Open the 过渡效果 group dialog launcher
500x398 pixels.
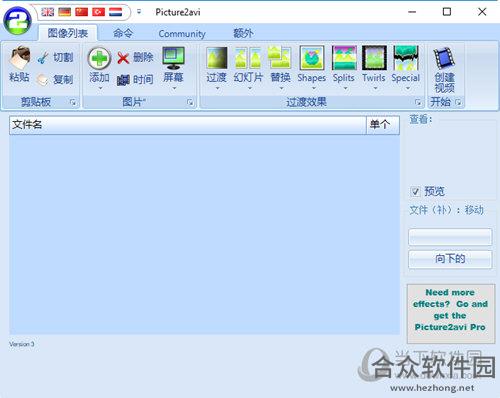click(418, 102)
